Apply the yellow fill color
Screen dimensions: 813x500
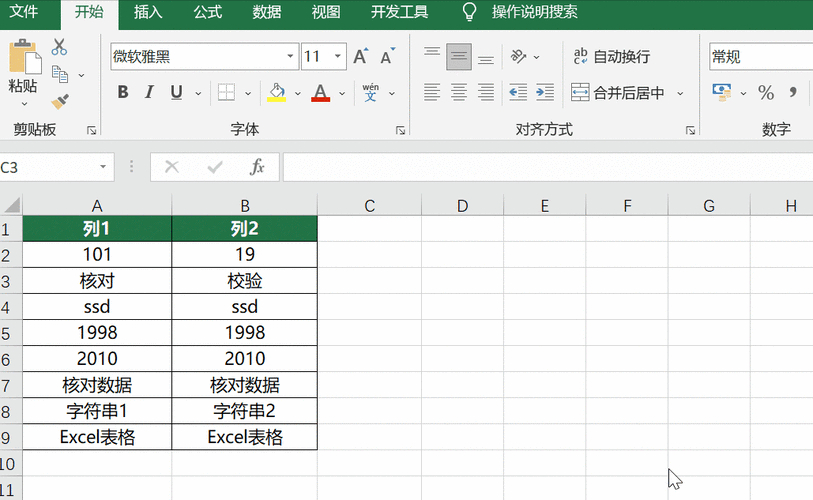277,93
